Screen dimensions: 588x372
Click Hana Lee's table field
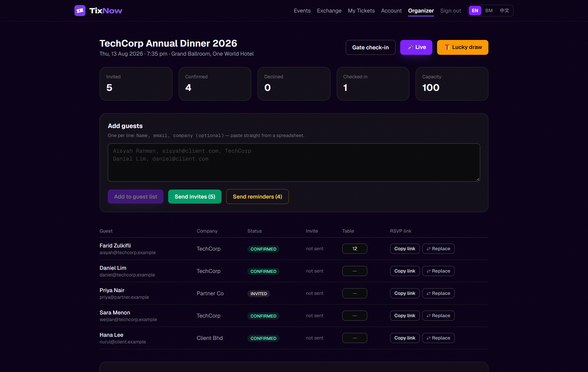[x=355, y=338]
